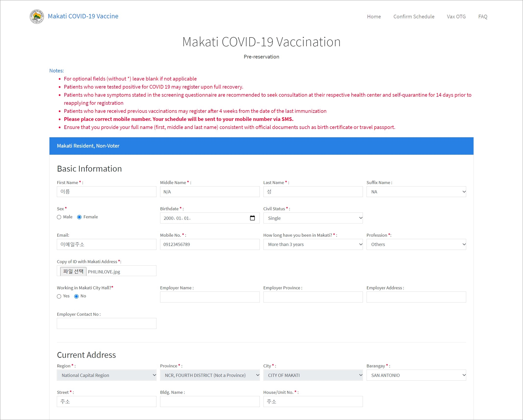The width and height of the screenshot is (523, 420).
Task: Choose Yes for working in City Hall
Action: pyautogui.click(x=59, y=296)
